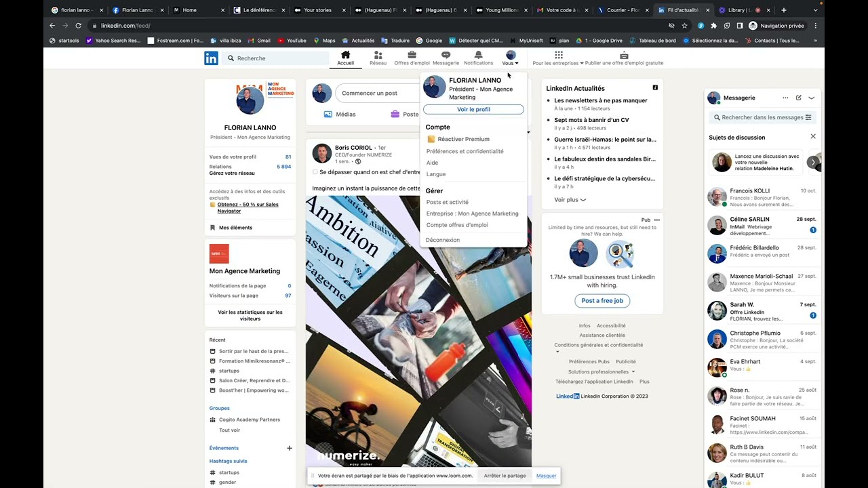Open Obtenez -50% sur Sales Navigator link
Viewport: 868px width, 488px height.
pyautogui.click(x=248, y=207)
